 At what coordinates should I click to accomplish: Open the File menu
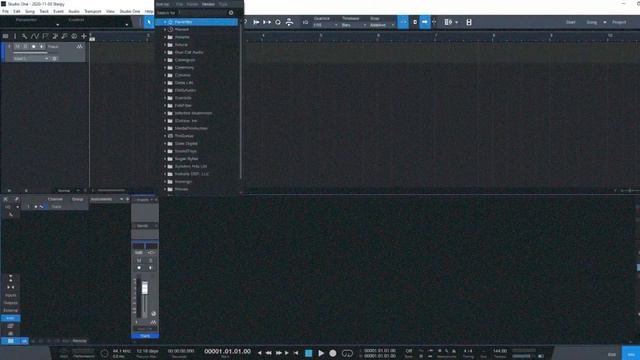point(5,11)
